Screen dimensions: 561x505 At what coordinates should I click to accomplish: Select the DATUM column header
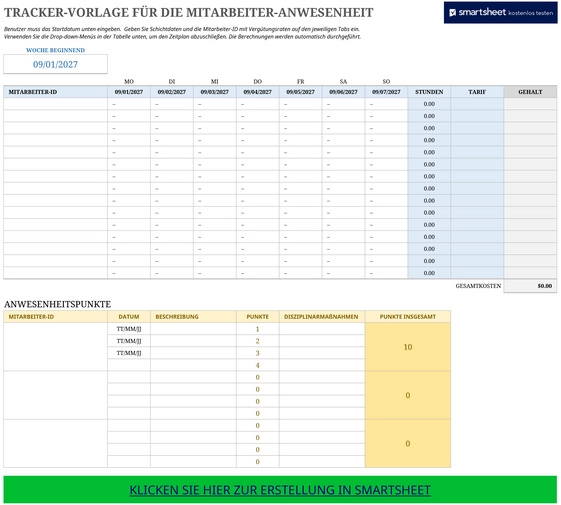point(129,317)
